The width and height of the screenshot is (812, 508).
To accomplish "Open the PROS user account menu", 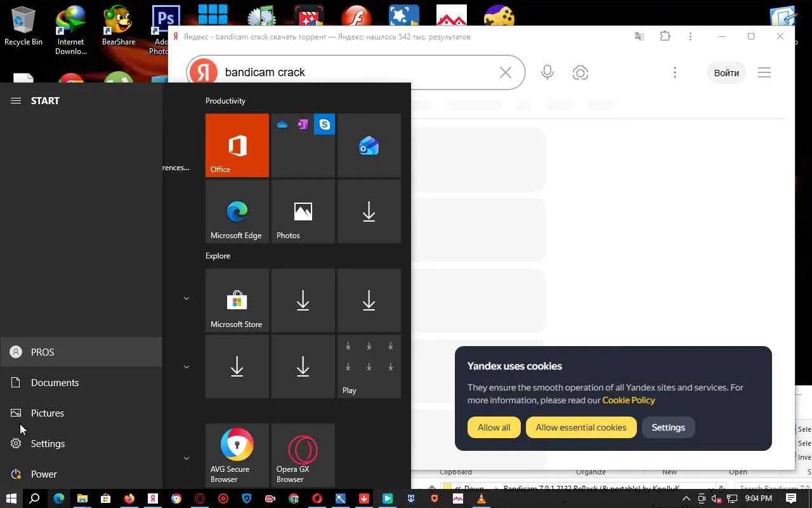I will pos(81,352).
